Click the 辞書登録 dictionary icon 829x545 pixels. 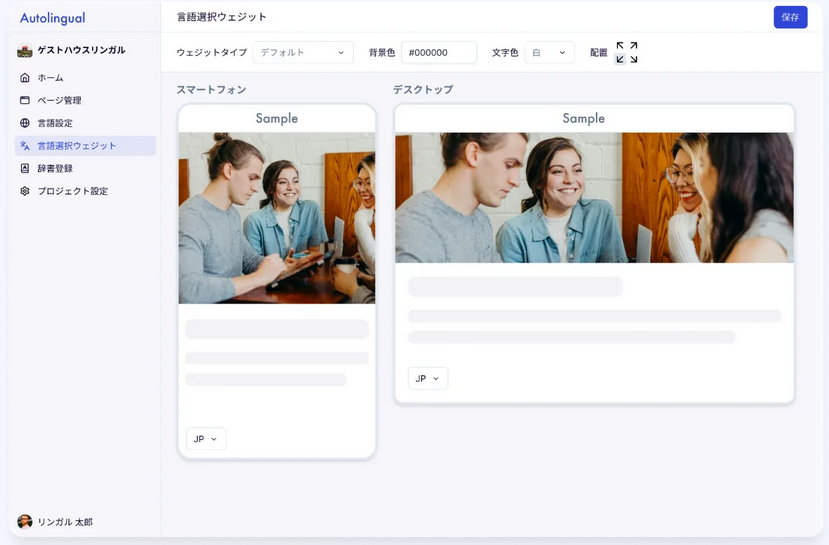(x=25, y=168)
